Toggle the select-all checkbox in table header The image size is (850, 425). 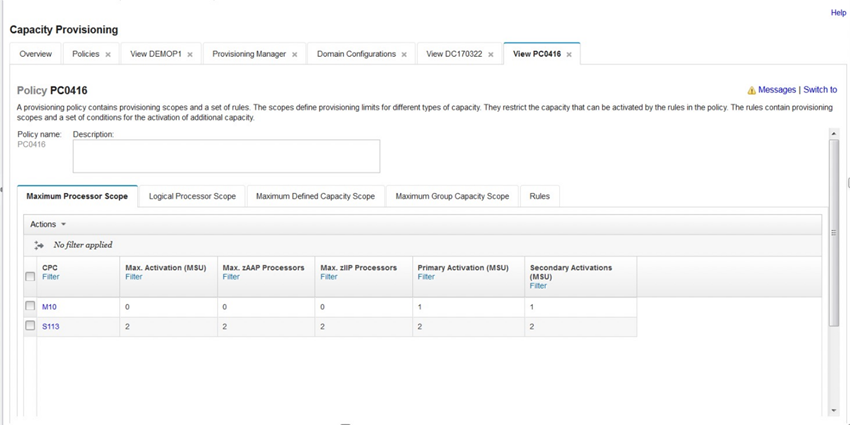point(30,276)
